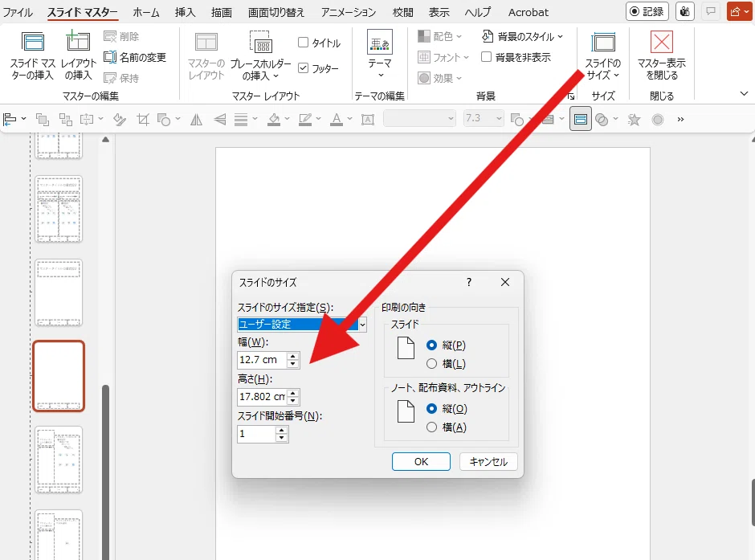Open the Animations (アニメーション) tab
The width and height of the screenshot is (755, 560).
pos(349,12)
